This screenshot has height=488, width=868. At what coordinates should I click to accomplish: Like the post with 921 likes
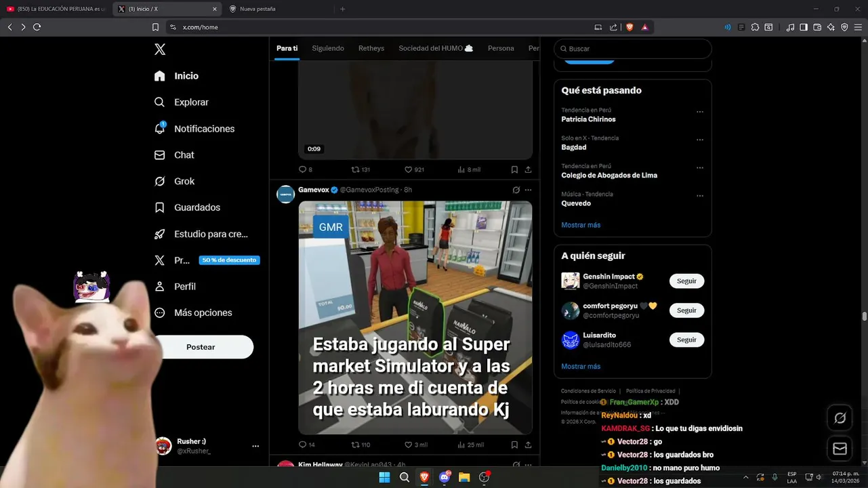point(414,169)
